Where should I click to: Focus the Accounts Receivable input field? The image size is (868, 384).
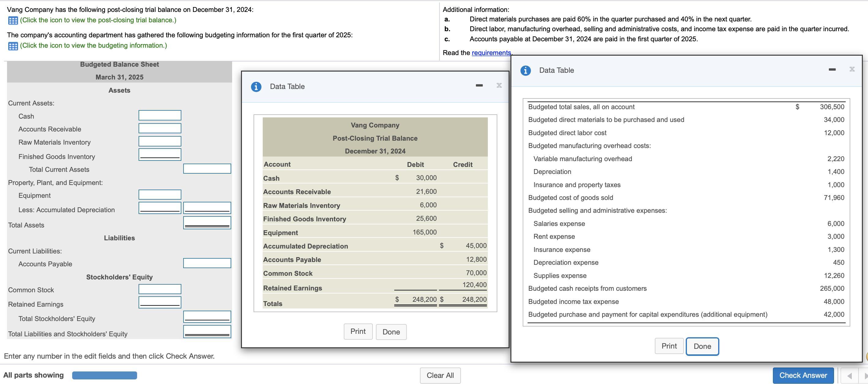coord(160,128)
